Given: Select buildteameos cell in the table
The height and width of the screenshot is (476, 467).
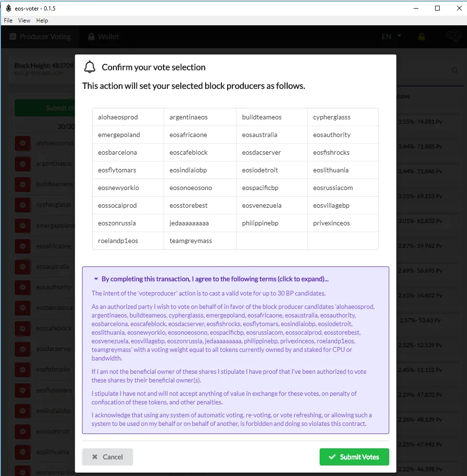Looking at the screenshot, I should tap(272, 117).
